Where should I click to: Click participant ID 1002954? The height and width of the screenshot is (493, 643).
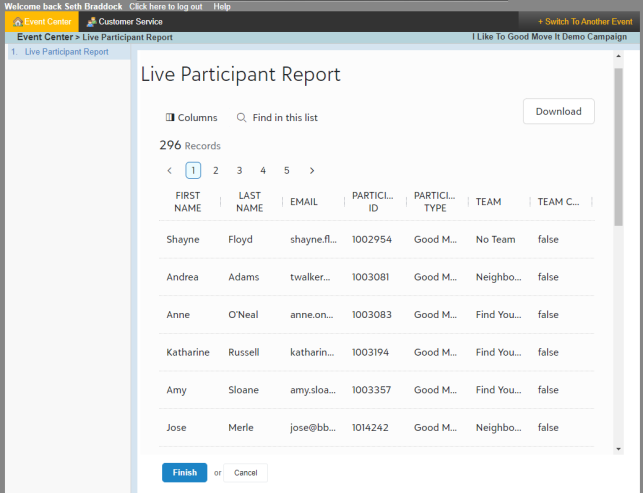pyautogui.click(x=372, y=240)
